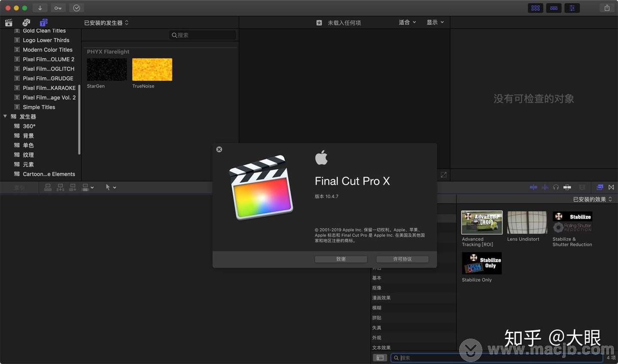This screenshot has height=364, width=618.
Task: Click the import media arrow icon
Action: [40, 8]
